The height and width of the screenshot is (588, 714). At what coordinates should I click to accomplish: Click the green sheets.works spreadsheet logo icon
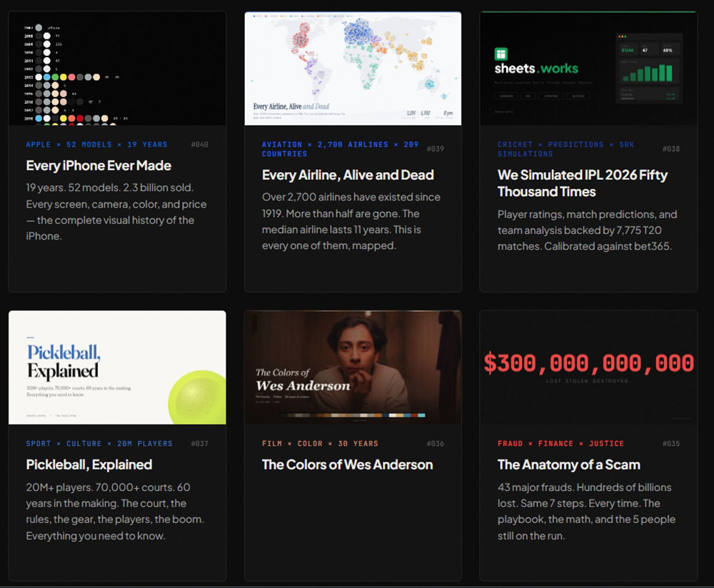pos(501,54)
